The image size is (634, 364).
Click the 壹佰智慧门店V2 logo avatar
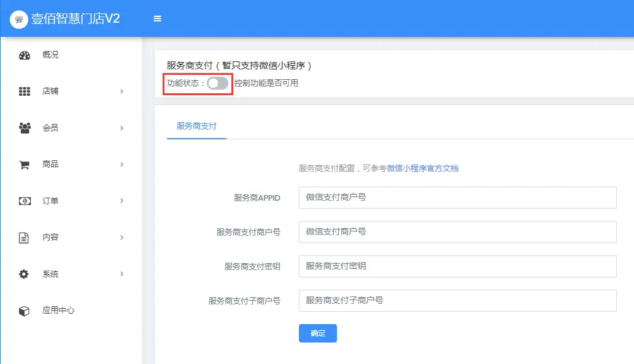pyautogui.click(x=19, y=18)
